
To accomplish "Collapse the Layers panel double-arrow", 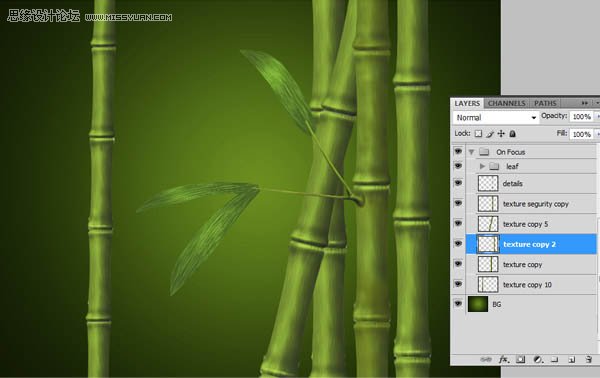I will [584, 103].
